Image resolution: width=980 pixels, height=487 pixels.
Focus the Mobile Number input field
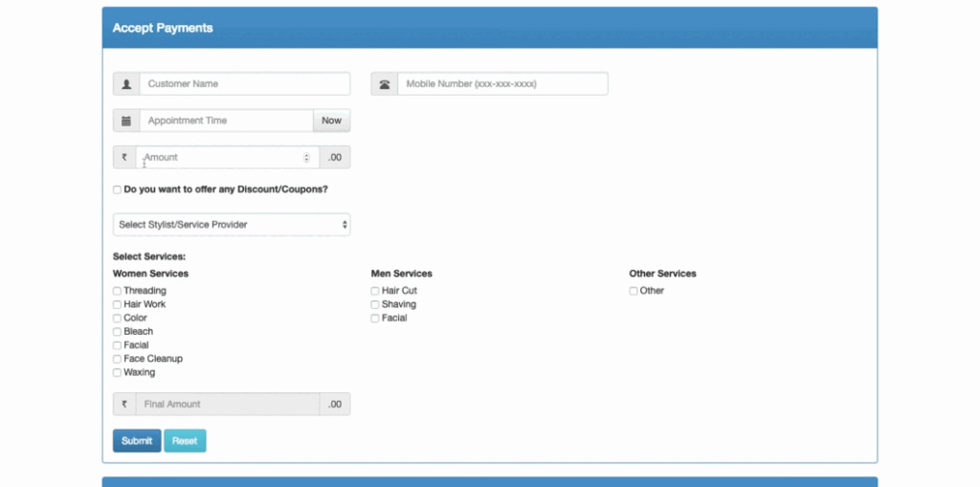(x=503, y=84)
